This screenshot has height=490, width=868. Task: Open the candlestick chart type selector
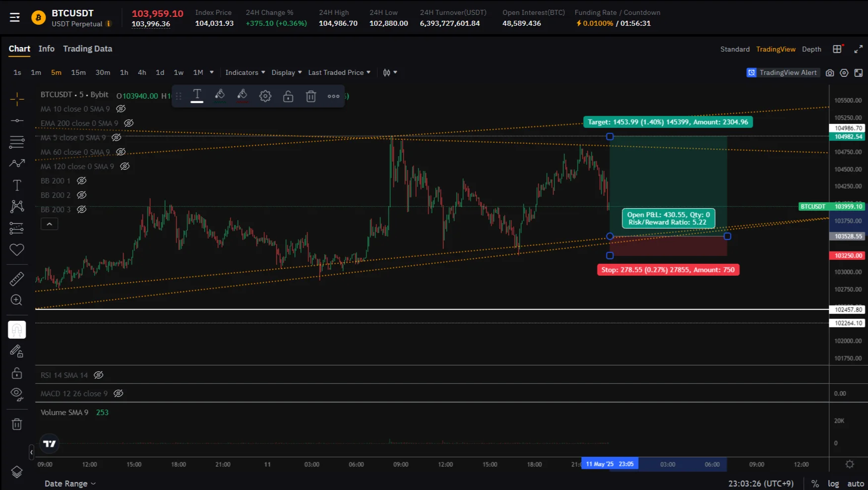click(x=390, y=72)
